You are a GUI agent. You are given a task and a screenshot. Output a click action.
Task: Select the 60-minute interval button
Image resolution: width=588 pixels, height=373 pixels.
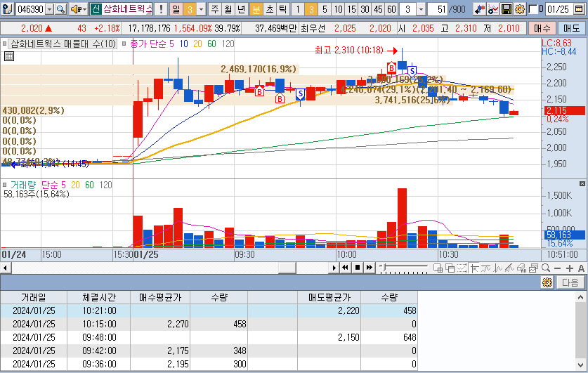(x=391, y=9)
